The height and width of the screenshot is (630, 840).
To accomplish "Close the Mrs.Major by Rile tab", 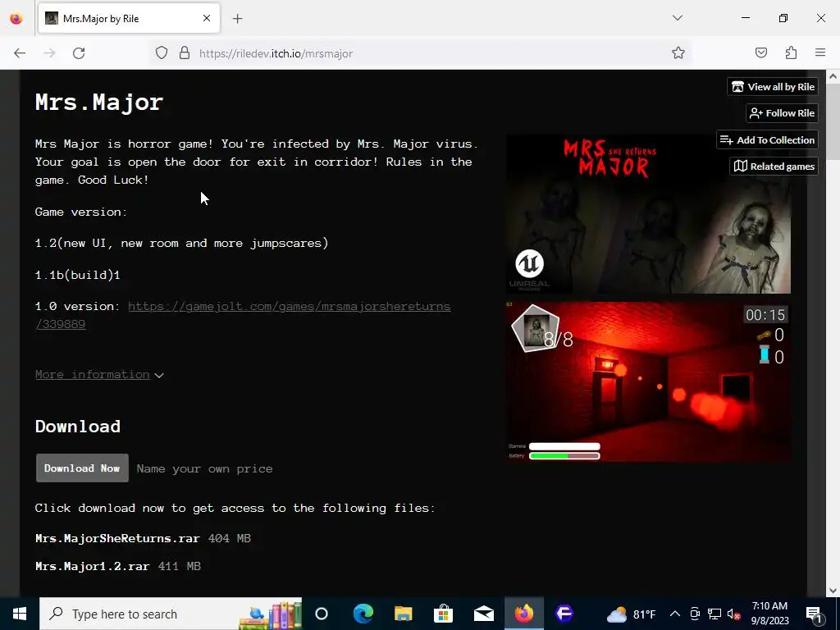I will [207, 19].
